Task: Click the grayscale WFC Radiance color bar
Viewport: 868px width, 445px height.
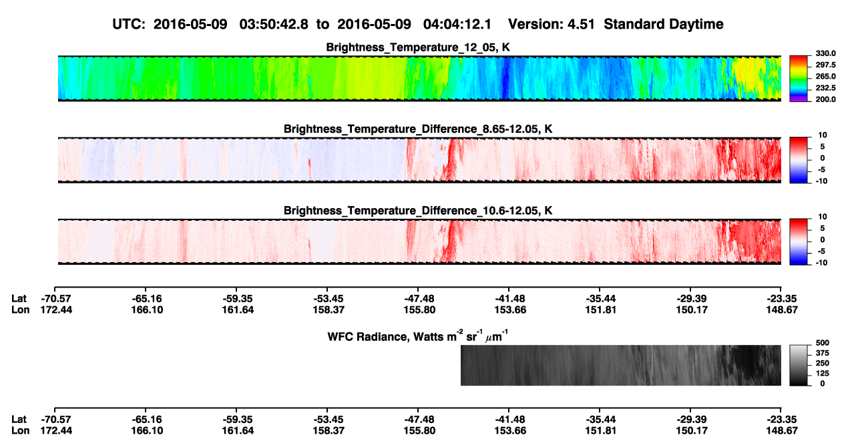Action: pyautogui.click(x=799, y=364)
